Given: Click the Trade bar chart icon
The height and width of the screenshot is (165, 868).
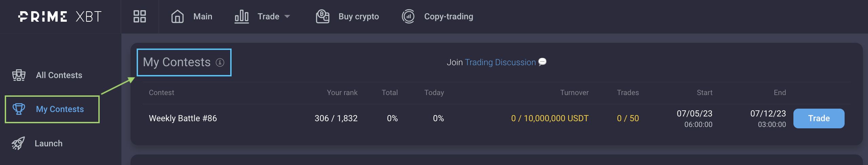Looking at the screenshot, I should coord(242,17).
